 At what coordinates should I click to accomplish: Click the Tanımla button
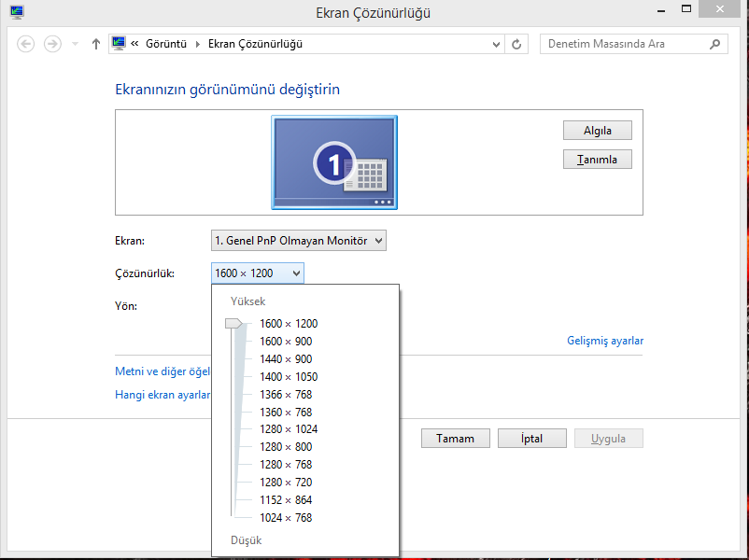(x=598, y=160)
